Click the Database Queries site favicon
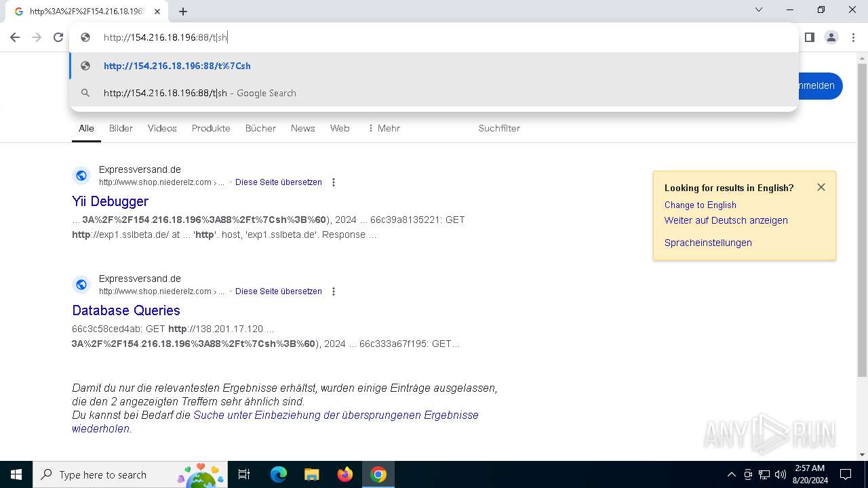868x488 pixels. (x=81, y=285)
